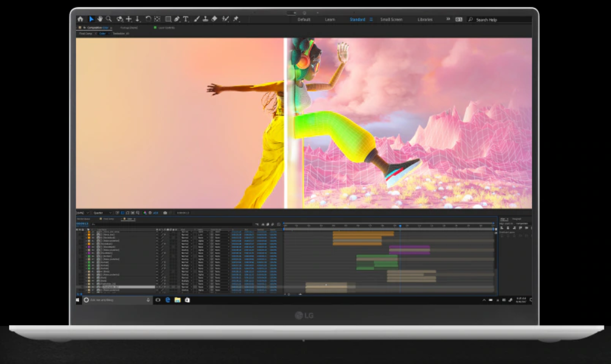
Task: Select the Puppet Pin tool
Action: [236, 19]
